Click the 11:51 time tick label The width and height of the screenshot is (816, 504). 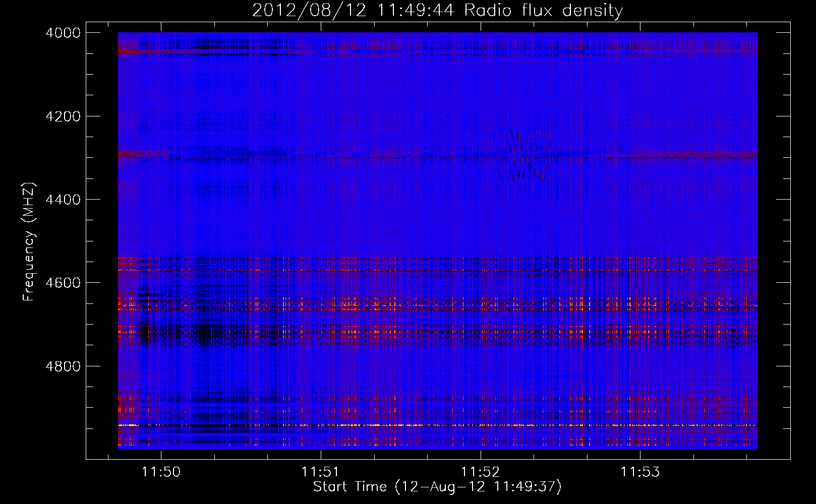[x=321, y=472]
